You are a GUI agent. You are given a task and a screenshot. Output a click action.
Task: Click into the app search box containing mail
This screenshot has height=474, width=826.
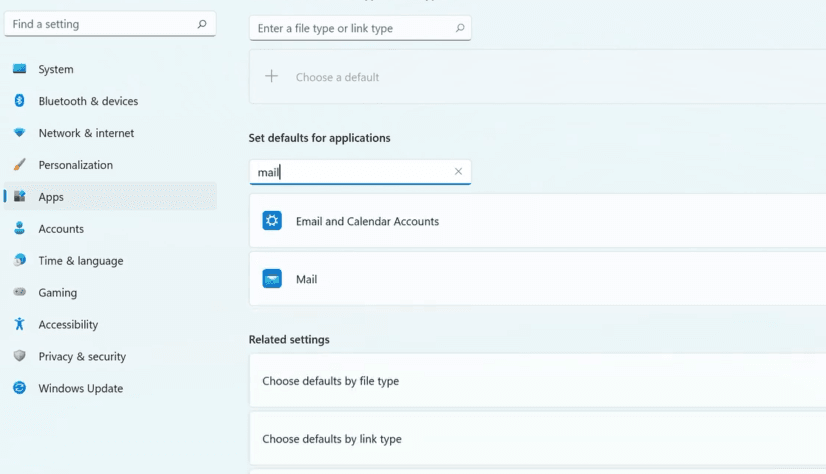(x=360, y=172)
